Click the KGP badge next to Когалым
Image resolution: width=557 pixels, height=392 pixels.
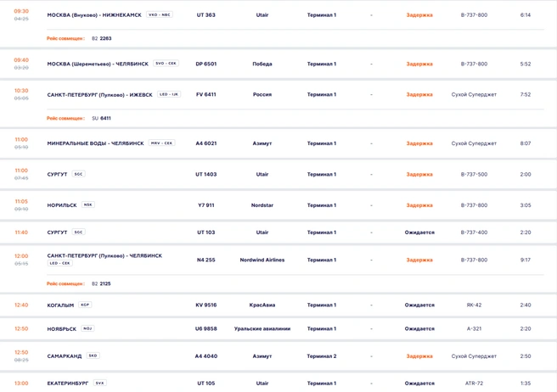pyautogui.click(x=85, y=305)
